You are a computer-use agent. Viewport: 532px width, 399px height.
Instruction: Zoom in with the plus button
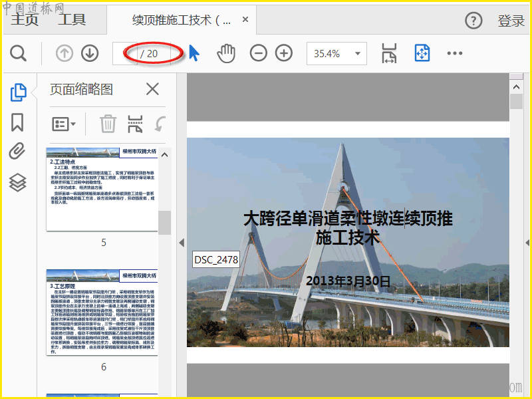click(284, 53)
